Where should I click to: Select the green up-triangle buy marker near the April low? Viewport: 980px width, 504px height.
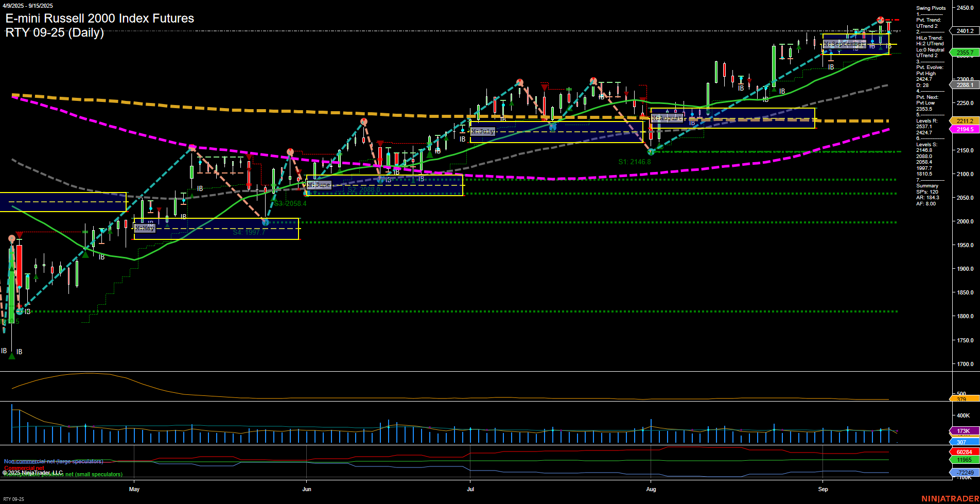tap(11, 355)
